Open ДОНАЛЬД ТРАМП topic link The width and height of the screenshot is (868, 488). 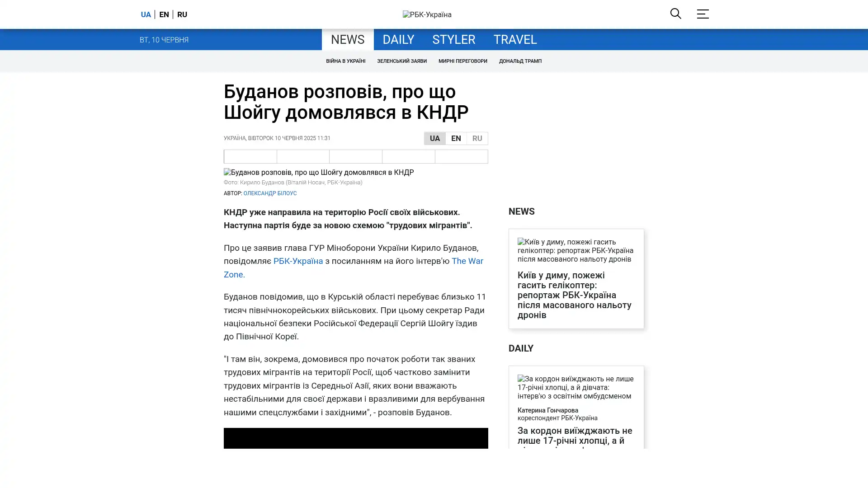point(520,61)
